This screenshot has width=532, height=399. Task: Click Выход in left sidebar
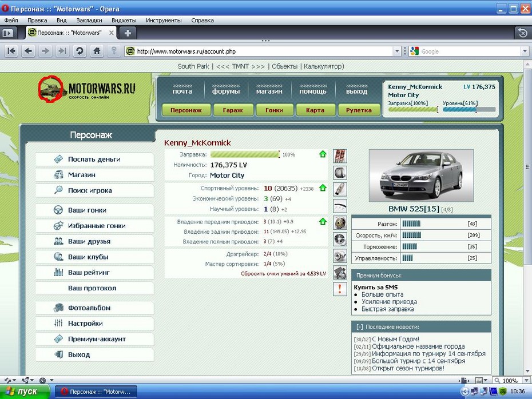click(94, 354)
